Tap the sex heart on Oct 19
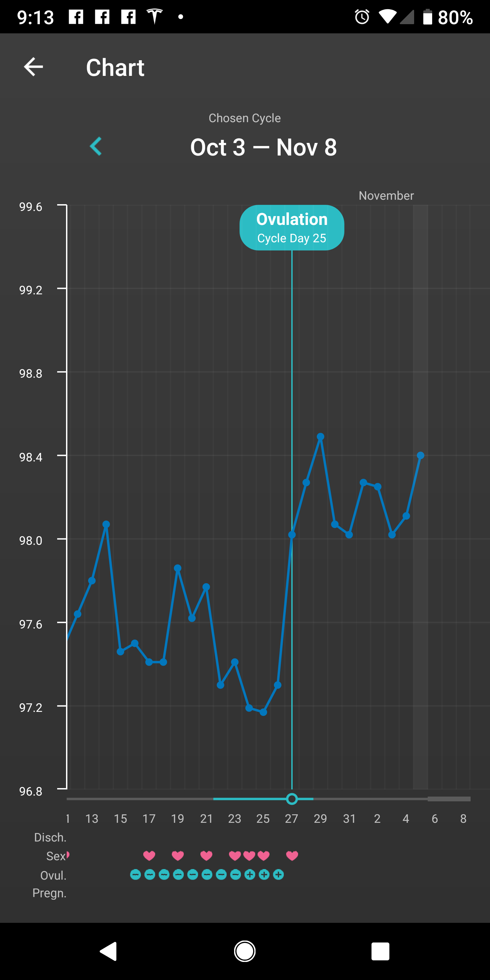 (178, 855)
